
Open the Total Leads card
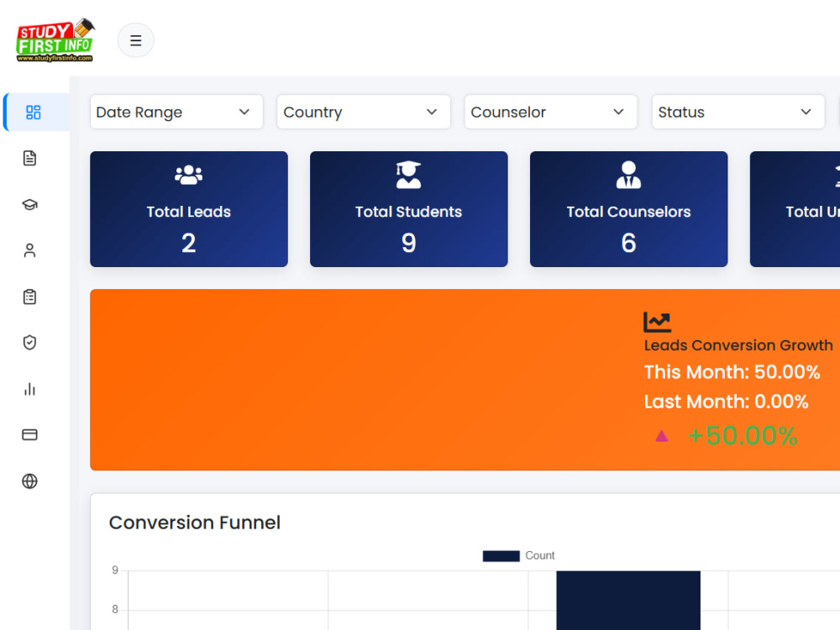[x=188, y=209]
